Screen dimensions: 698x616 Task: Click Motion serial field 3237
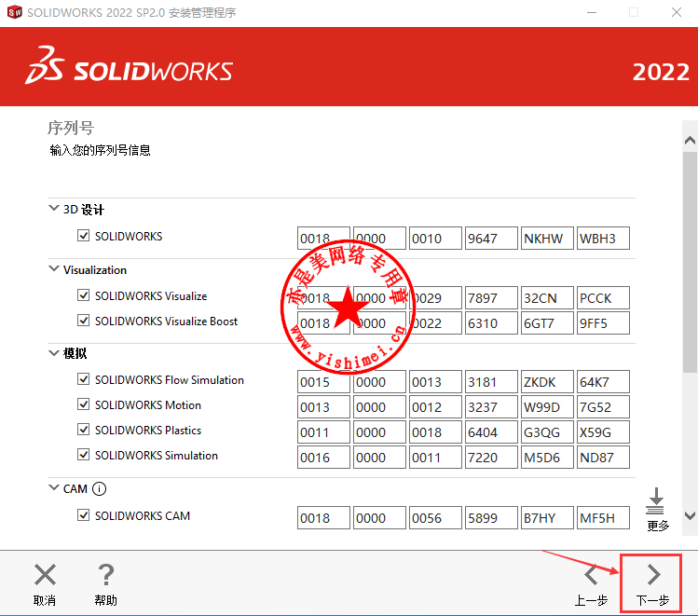coord(491,407)
